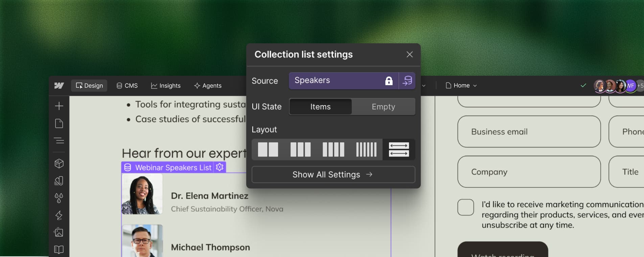The height and width of the screenshot is (257, 644).
Task: Choose the two-column layout
Action: tap(268, 149)
